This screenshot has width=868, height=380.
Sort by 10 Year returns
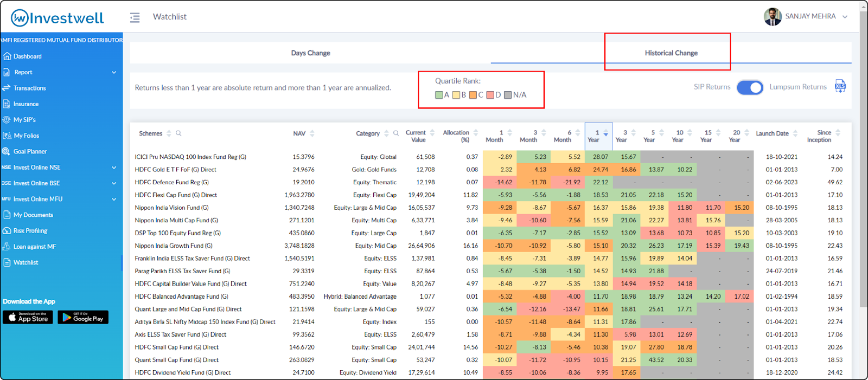pos(690,132)
